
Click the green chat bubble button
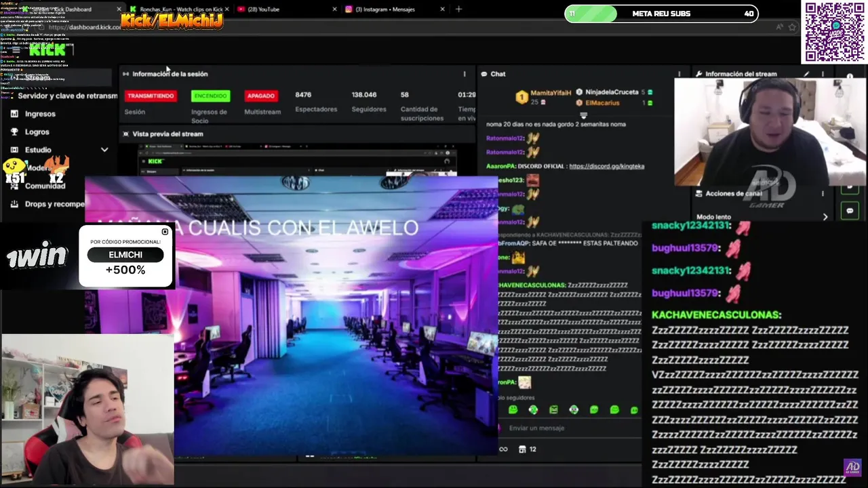[x=850, y=211]
